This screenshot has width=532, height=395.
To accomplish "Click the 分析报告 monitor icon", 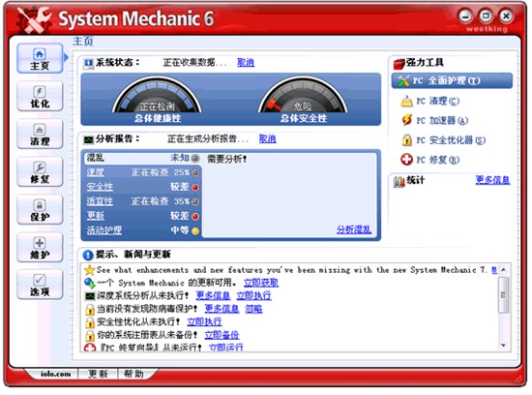I will [89, 139].
